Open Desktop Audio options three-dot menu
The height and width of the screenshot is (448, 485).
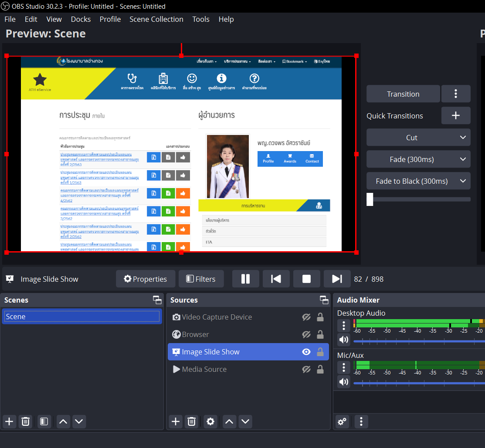[x=344, y=325]
